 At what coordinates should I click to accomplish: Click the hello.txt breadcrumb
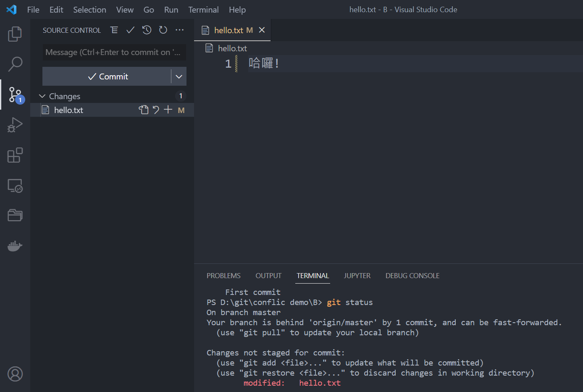pos(232,48)
